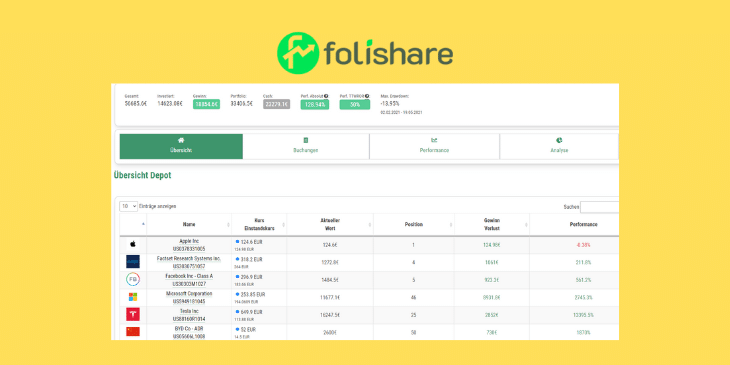Open the Apple Inc name link
The width and height of the screenshot is (730, 365).
tap(189, 241)
